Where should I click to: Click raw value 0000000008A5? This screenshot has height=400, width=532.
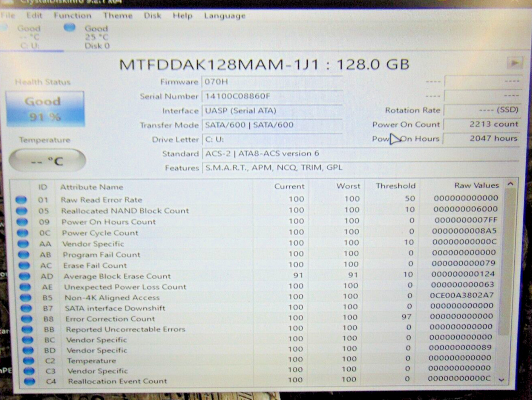[x=465, y=231]
